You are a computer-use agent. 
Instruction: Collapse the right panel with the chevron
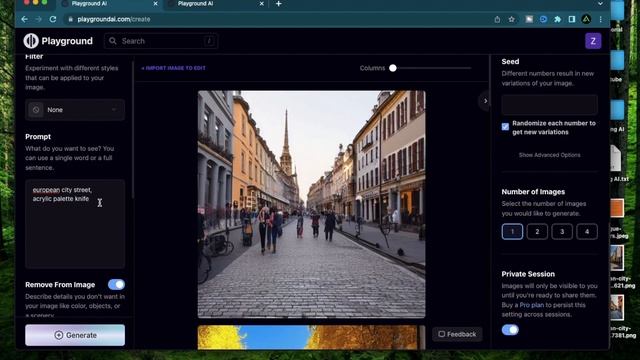coord(485,101)
